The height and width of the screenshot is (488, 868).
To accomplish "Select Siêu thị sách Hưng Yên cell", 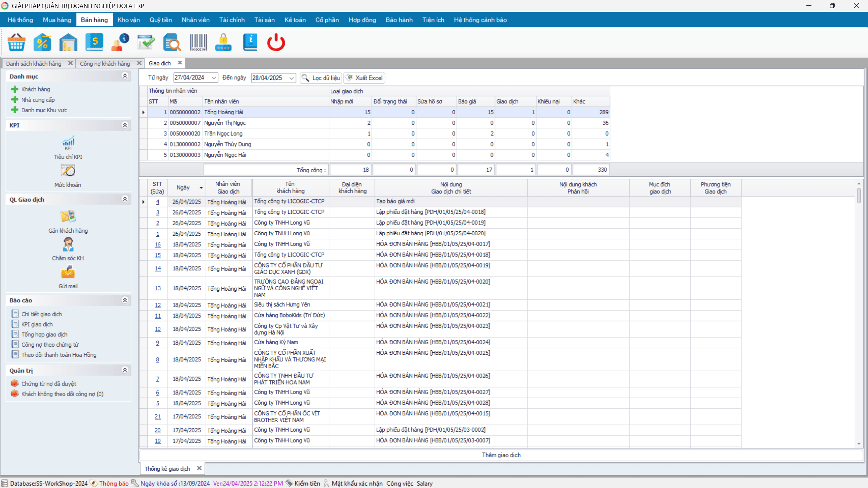I will coord(291,305).
